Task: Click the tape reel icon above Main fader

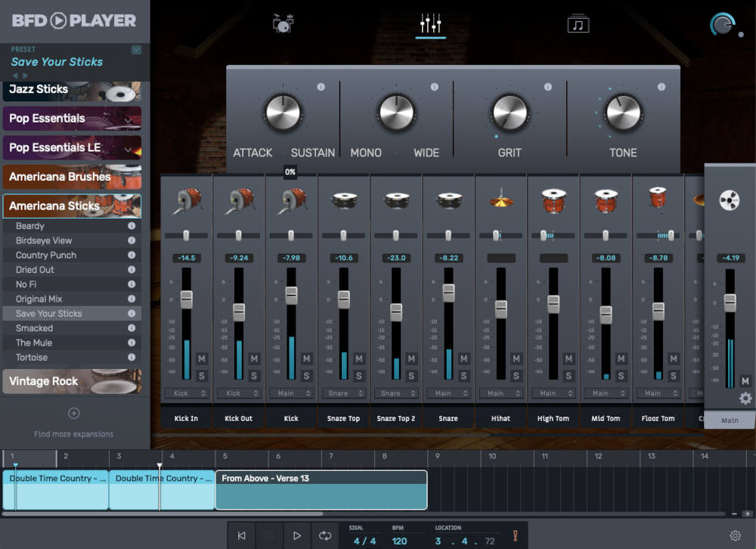Action: pyautogui.click(x=728, y=200)
